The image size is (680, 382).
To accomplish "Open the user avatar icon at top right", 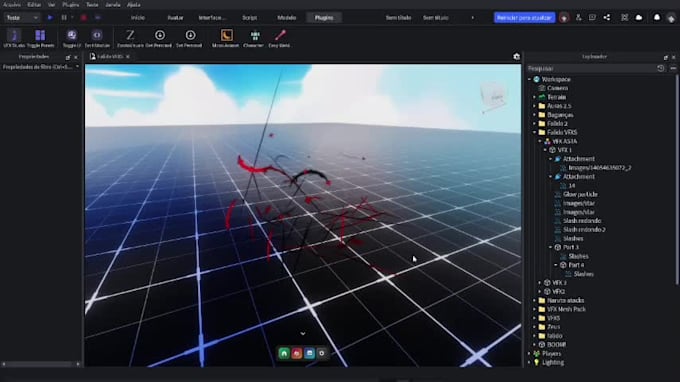I will coord(671,18).
